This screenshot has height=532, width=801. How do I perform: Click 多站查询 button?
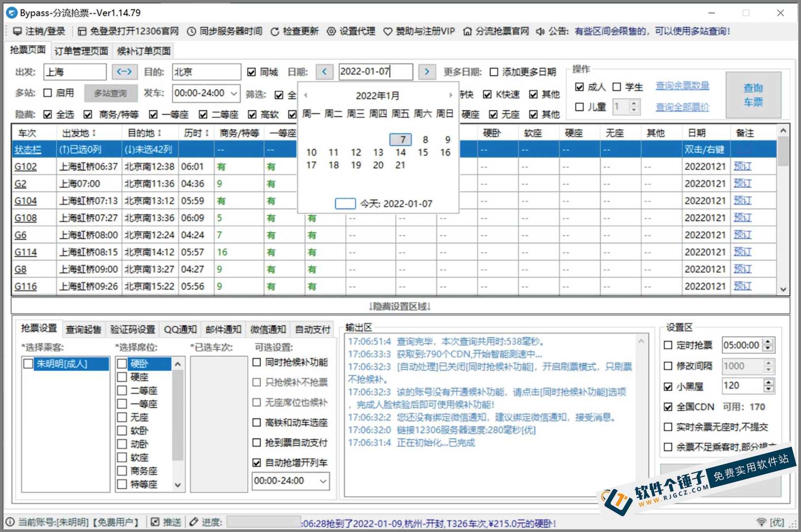point(110,93)
